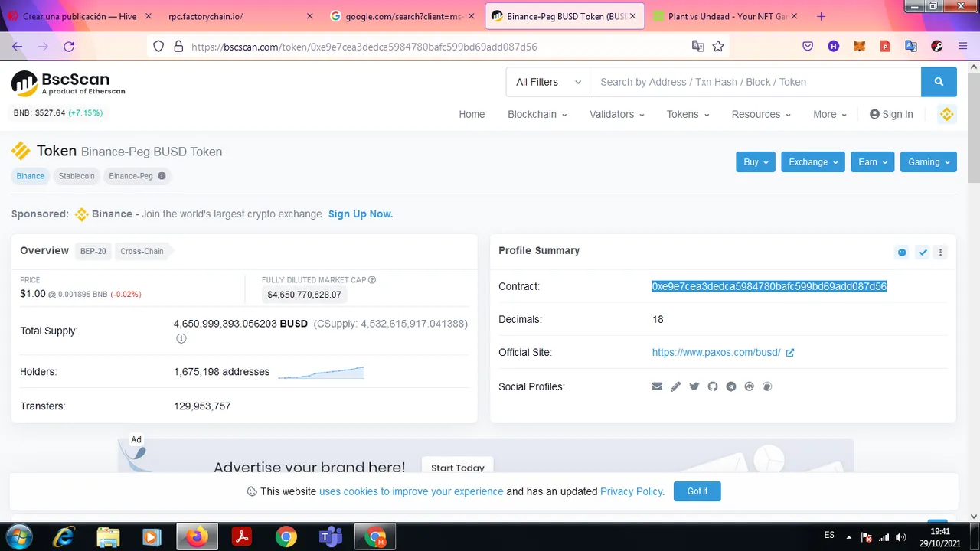
Task: Click the Got It cookie button
Action: point(697,491)
